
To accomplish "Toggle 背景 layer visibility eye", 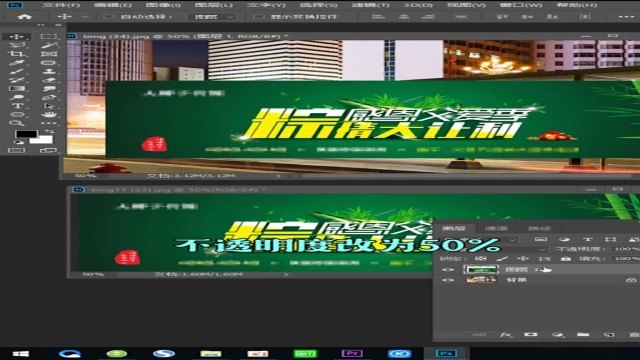I will click(x=447, y=280).
